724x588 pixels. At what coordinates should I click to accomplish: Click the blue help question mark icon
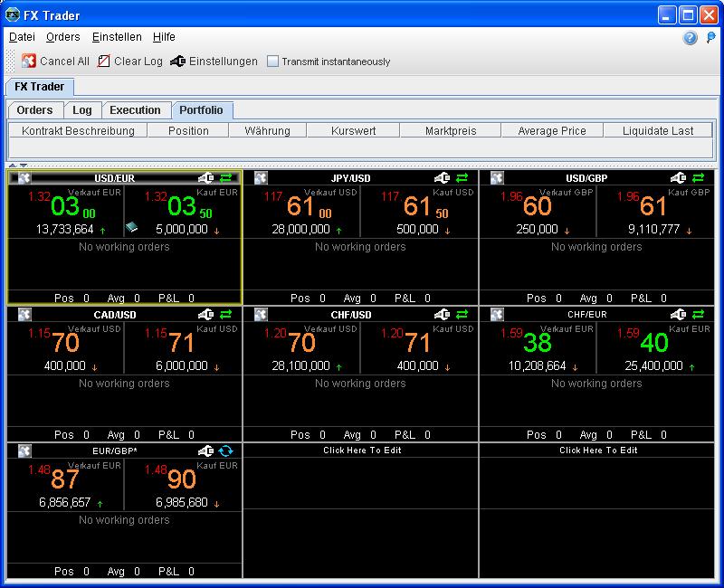[x=691, y=38]
